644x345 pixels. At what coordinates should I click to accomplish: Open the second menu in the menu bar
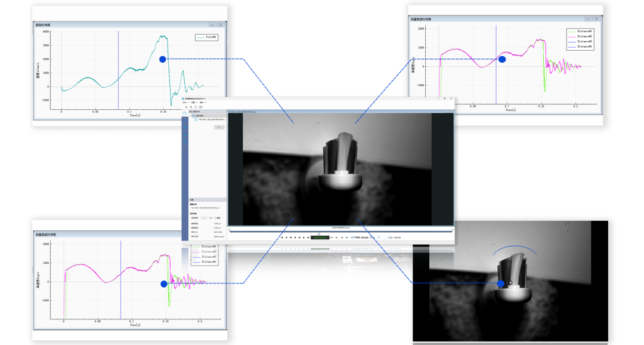193,102
